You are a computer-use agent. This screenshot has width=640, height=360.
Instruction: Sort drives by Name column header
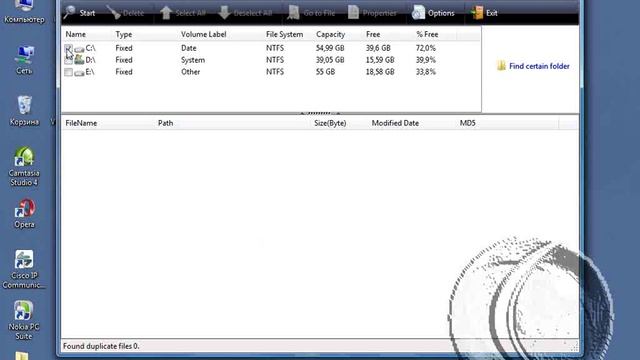[76, 34]
